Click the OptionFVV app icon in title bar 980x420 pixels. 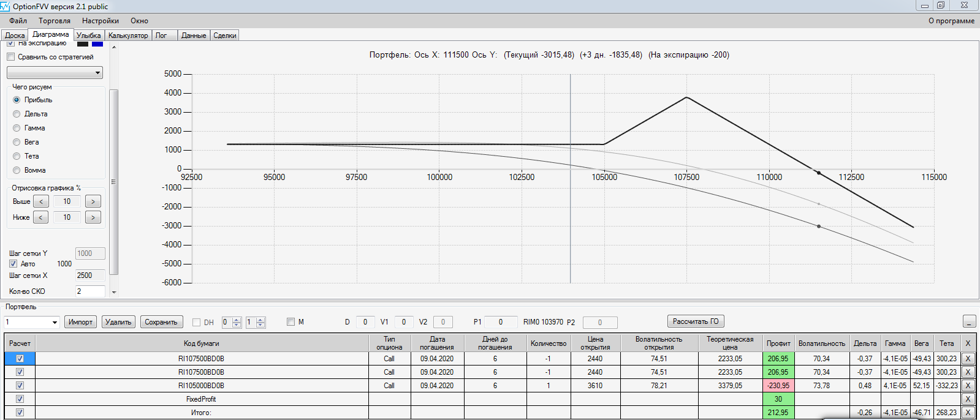click(x=6, y=6)
